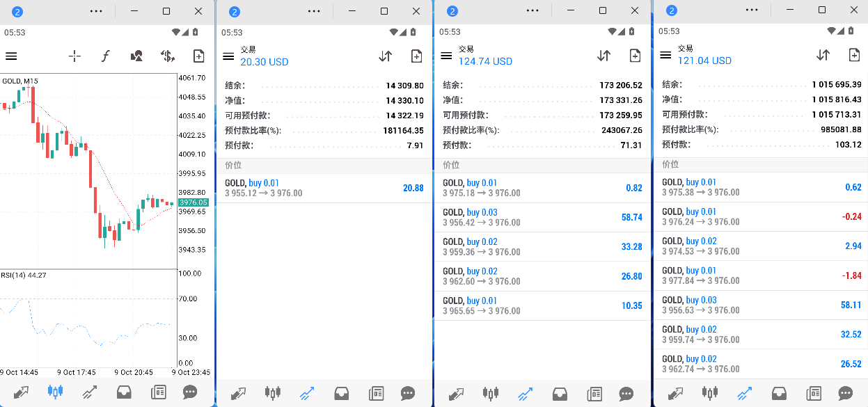
Task: Maximize the GOLD chart window
Action: coord(166,11)
